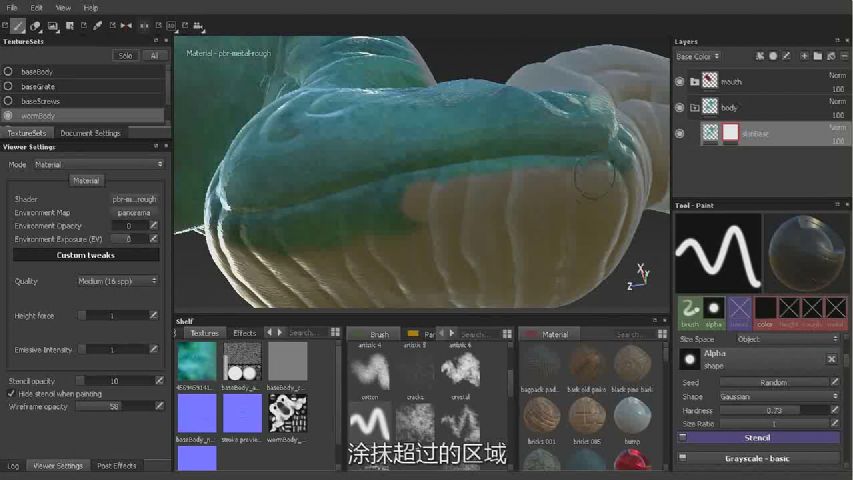
Task: Select the baseBody texture set radio
Action: 8,71
